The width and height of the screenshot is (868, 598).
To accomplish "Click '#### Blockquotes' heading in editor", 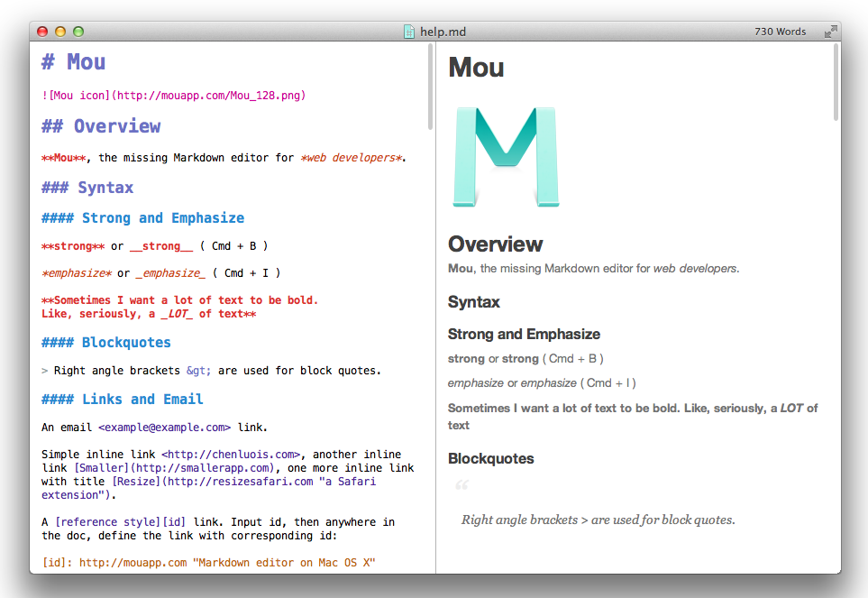I will [x=105, y=343].
